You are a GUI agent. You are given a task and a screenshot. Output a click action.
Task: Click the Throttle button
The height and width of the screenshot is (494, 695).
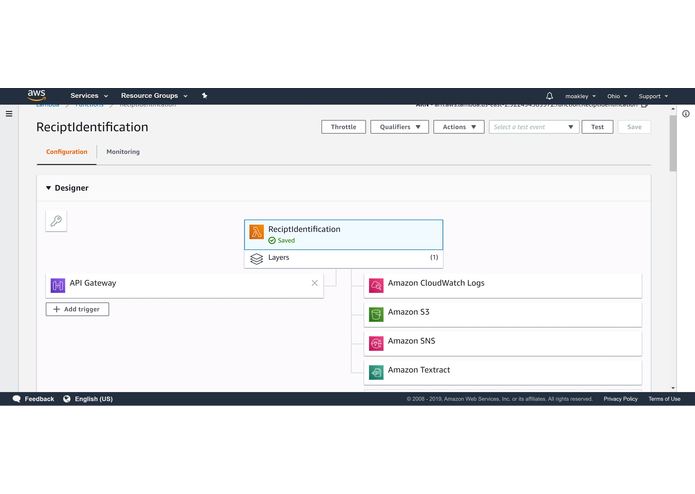click(344, 127)
